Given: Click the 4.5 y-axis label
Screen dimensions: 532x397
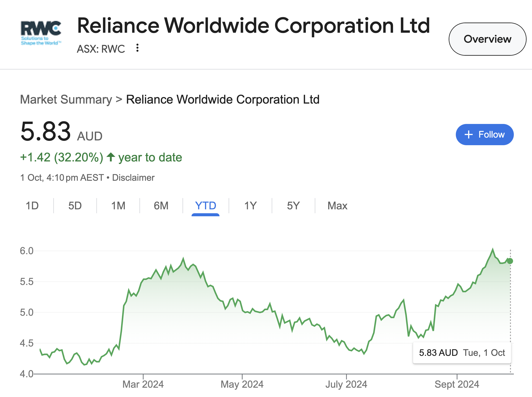Looking at the screenshot, I should (x=27, y=343).
